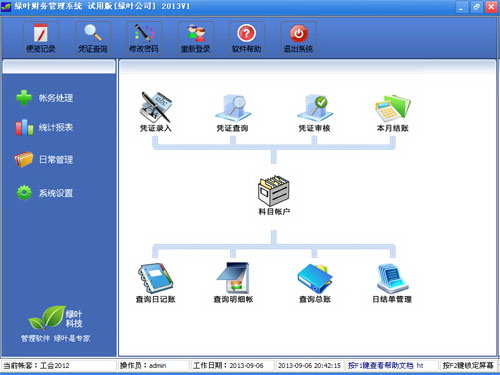Open 查询明细帐 detail ledger icon
This screenshot has width=500, height=375.
233,283
